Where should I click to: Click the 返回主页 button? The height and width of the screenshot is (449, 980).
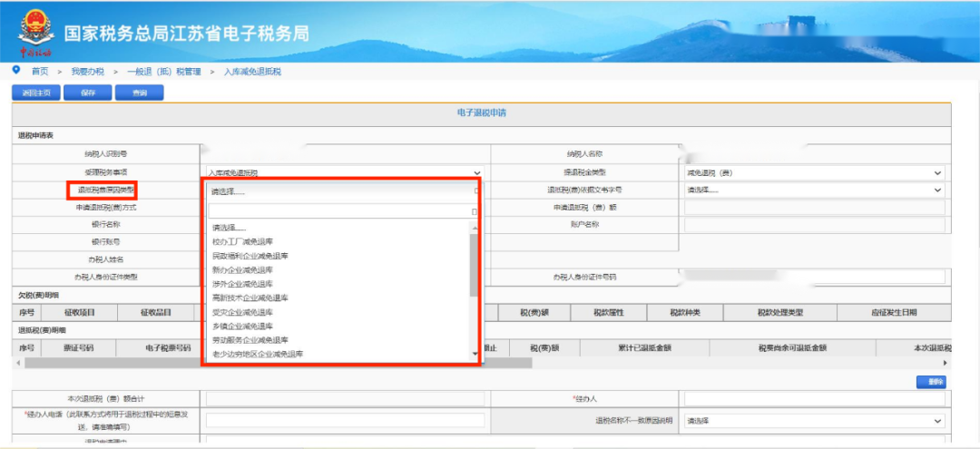36,93
